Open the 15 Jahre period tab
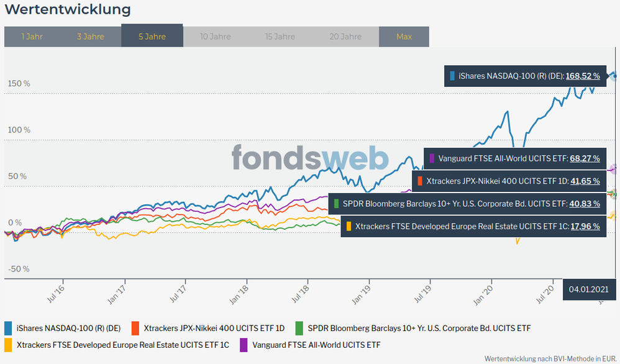Image resolution: width=620 pixels, height=364 pixels. click(280, 37)
